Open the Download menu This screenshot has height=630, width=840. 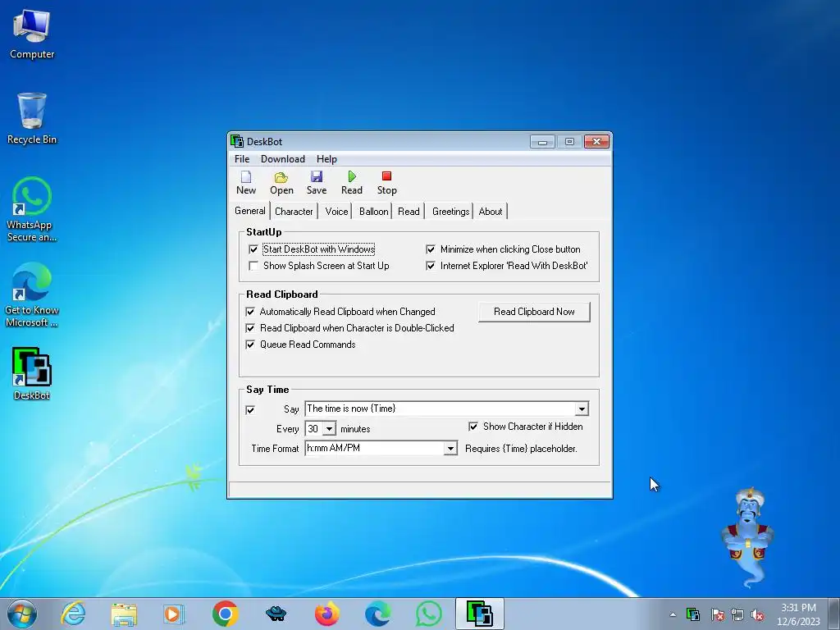(283, 159)
